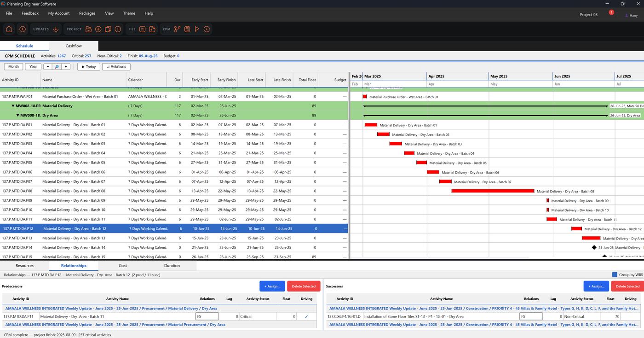This screenshot has width=644, height=338.
Task: Open the Feedback menu
Action: pos(30,13)
